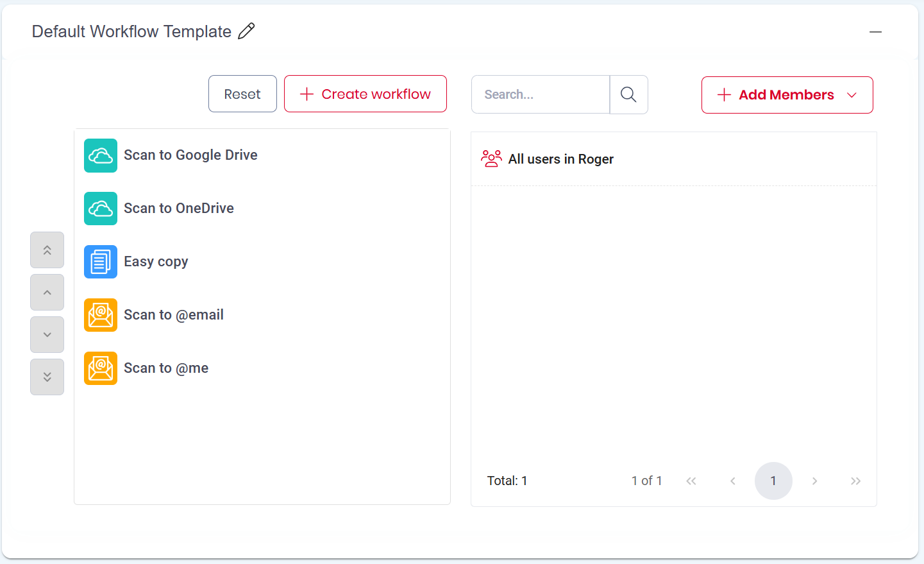Viewport: 924px width, 564px height.
Task: Click the magnifier search icon button
Action: (x=628, y=95)
